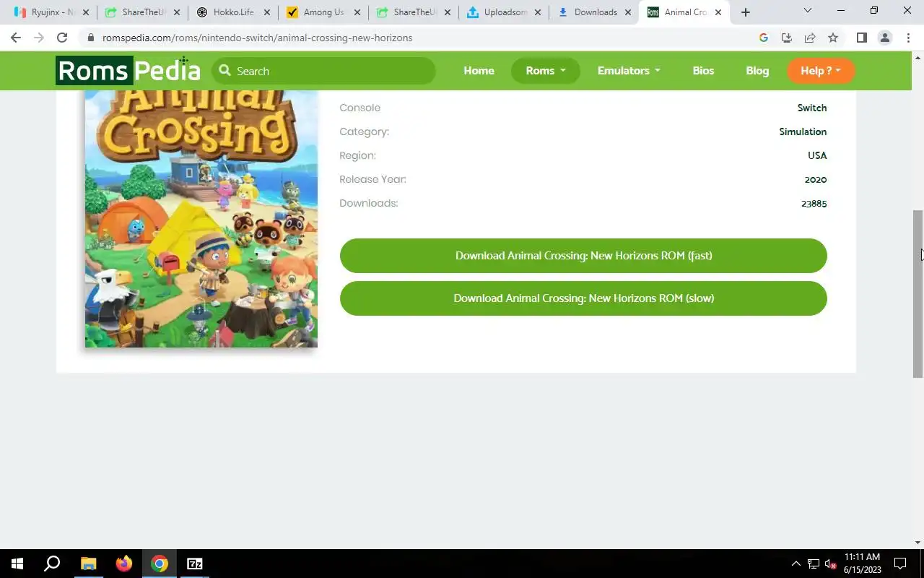Close the Ryujinx tab

86,12
